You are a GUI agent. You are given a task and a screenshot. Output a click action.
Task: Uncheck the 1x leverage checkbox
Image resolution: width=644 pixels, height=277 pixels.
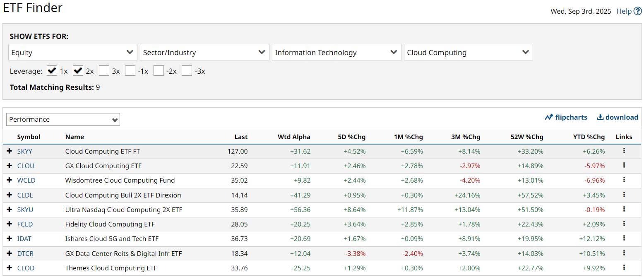(x=52, y=71)
